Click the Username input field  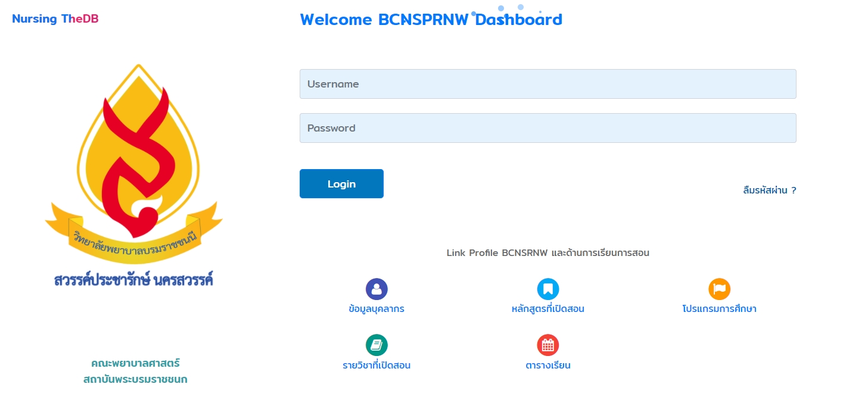click(x=547, y=84)
